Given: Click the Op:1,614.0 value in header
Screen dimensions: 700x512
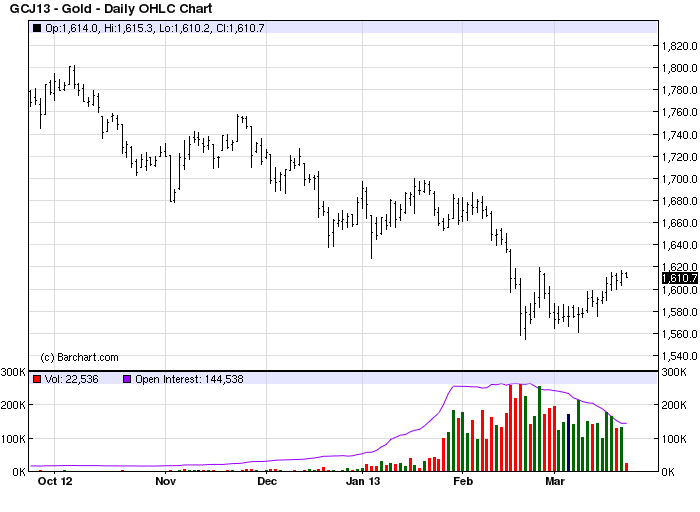Looking at the screenshot, I should click(x=71, y=28).
